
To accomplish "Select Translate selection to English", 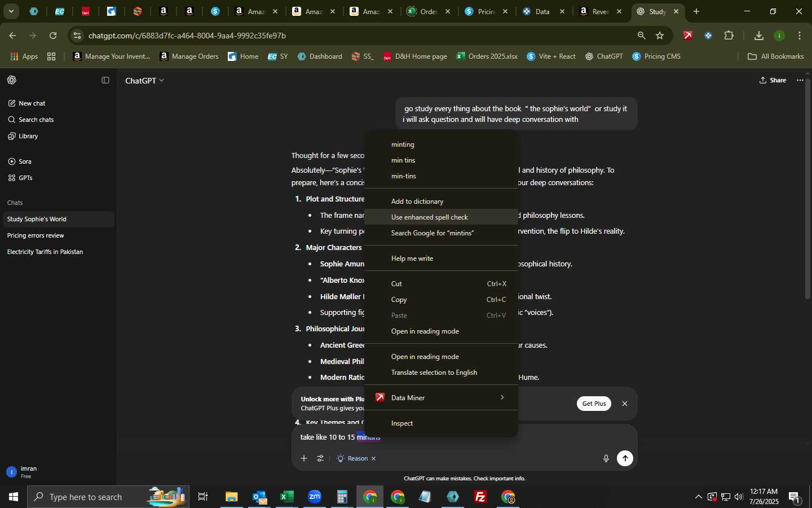I will [x=441, y=373].
